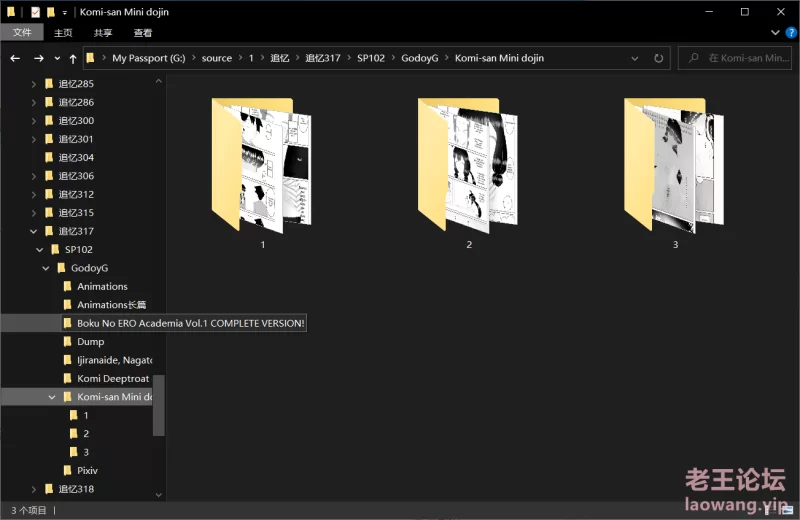800x520 pixels.
Task: Click the Forward navigation arrow
Action: point(38,58)
